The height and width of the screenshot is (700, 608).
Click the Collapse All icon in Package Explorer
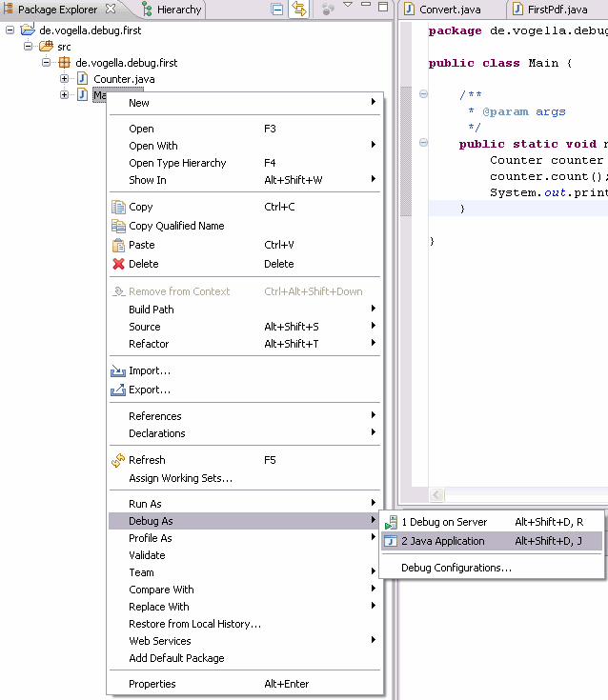coord(277,9)
